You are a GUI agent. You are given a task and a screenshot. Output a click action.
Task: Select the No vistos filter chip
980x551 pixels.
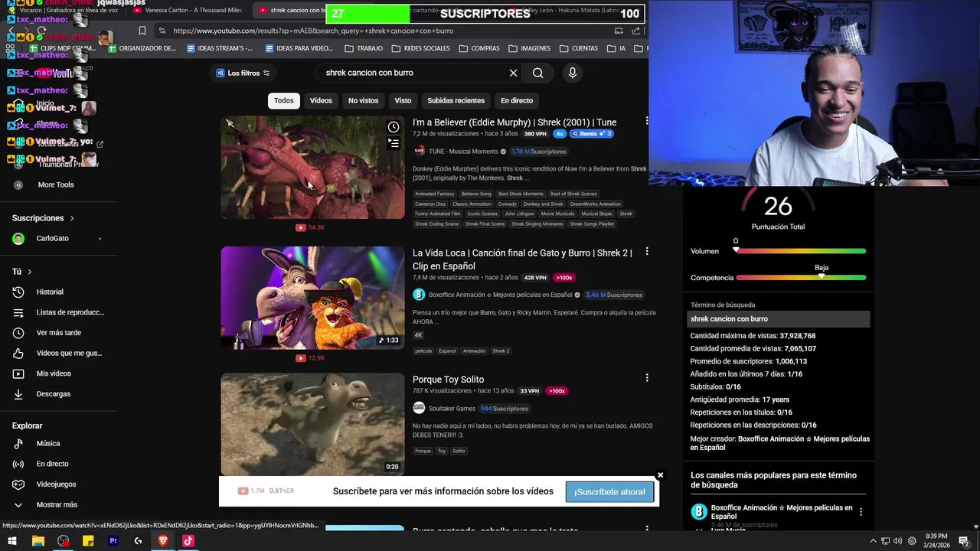[363, 100]
